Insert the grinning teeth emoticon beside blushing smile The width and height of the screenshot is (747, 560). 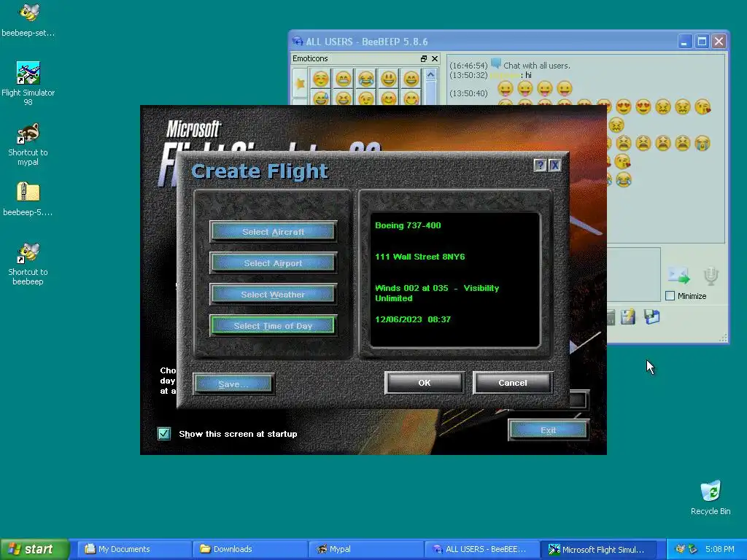pos(344,79)
